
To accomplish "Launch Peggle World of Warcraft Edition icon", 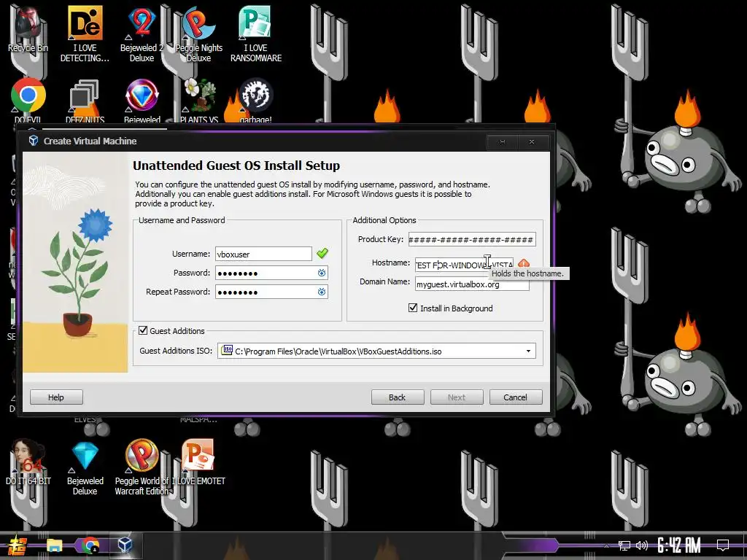I will coord(142,467).
